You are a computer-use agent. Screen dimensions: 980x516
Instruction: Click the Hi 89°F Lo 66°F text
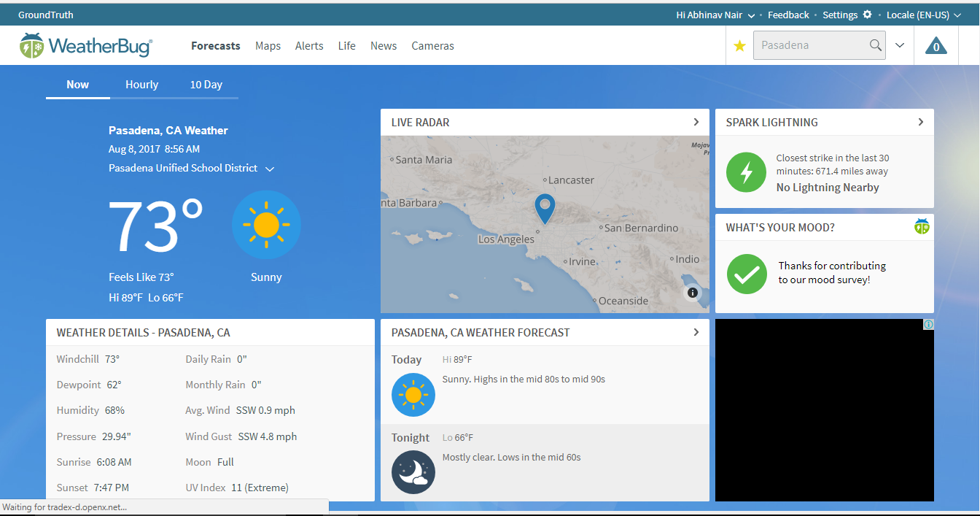146,298
